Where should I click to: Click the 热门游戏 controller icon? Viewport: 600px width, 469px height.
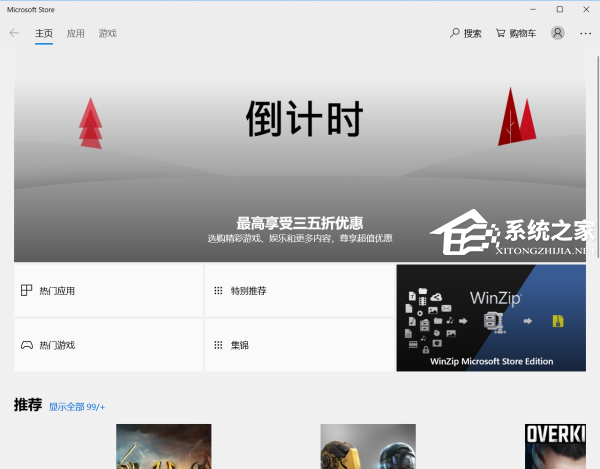(x=26, y=345)
